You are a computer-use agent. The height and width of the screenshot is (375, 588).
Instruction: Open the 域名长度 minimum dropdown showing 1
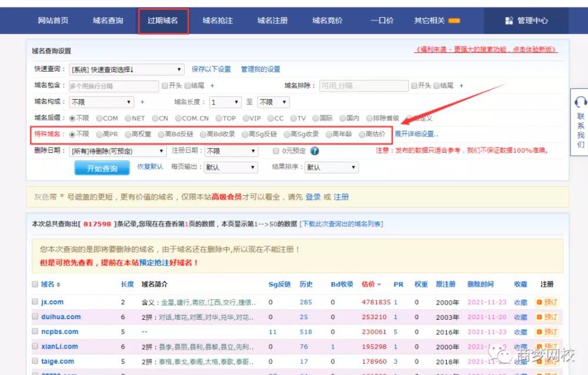(x=225, y=102)
